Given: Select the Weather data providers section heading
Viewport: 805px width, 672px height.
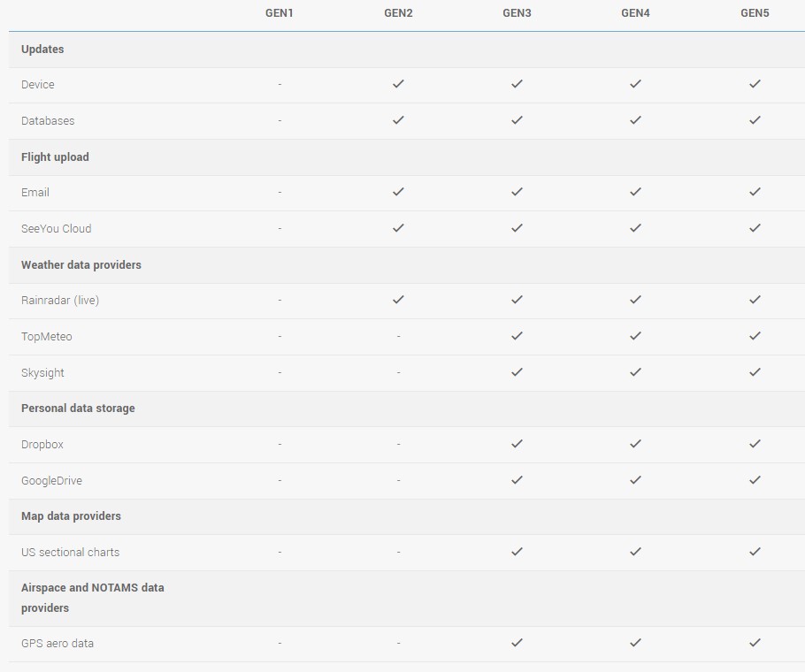Looking at the screenshot, I should (x=81, y=264).
